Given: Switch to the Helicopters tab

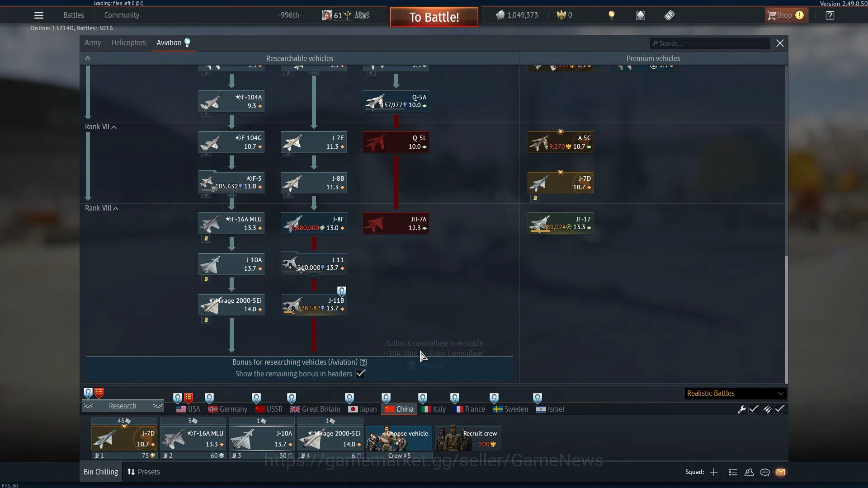Looking at the screenshot, I should click(x=129, y=43).
